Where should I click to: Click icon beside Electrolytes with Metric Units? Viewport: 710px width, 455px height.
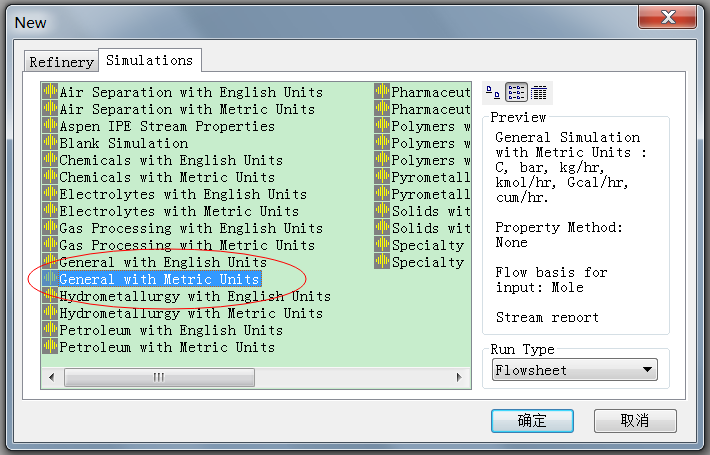(50, 211)
